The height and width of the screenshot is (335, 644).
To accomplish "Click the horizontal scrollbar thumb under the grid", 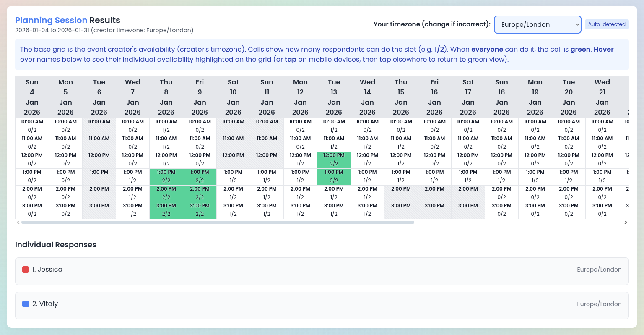I will 218,222.
